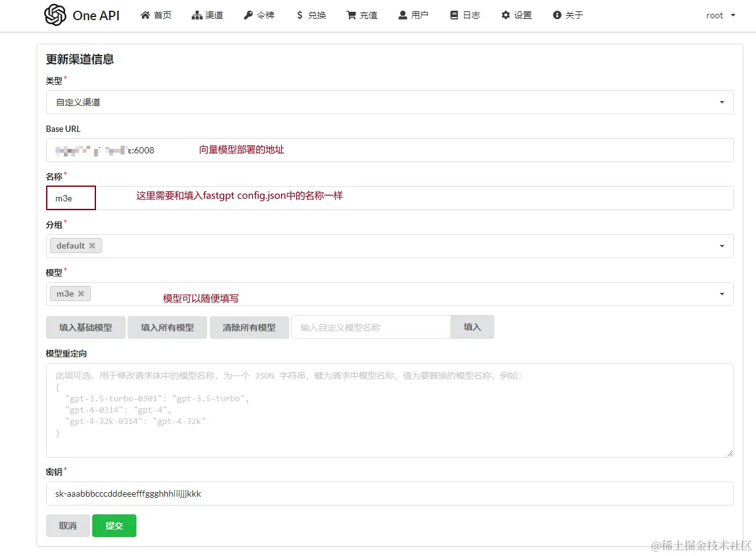Open the 首页 home menu item
This screenshot has width=756, height=556.
point(156,15)
